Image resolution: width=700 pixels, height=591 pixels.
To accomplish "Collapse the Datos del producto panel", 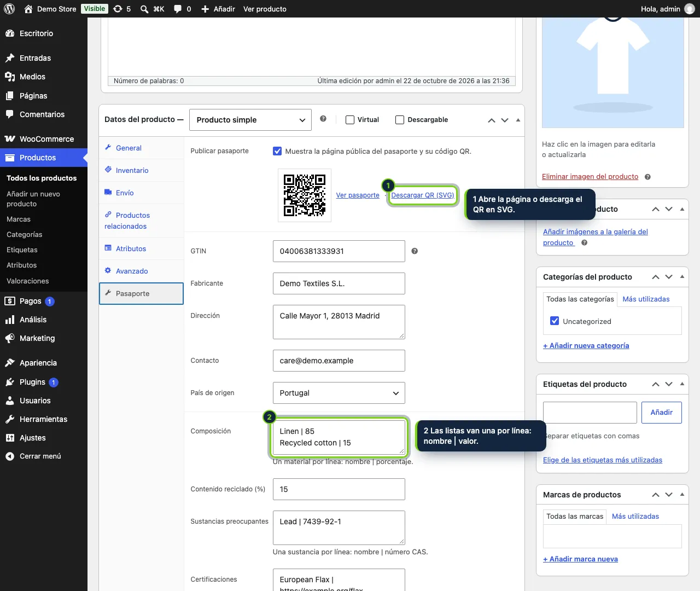I will (518, 120).
